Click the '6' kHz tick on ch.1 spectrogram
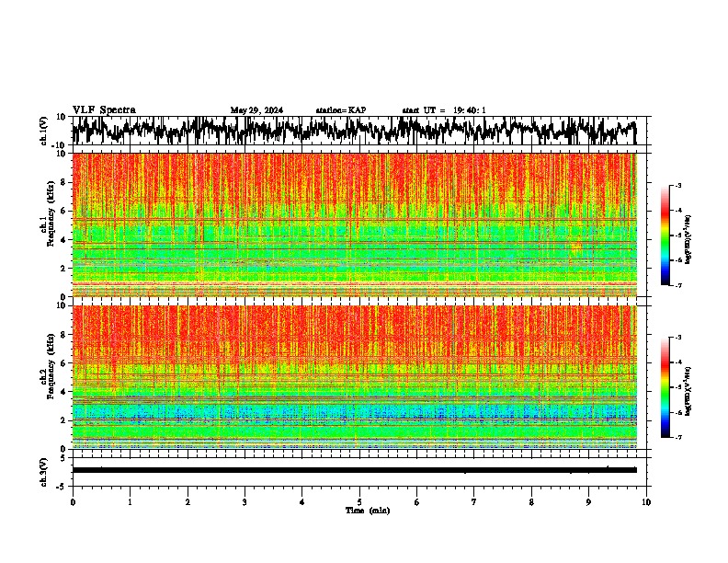 coord(64,212)
